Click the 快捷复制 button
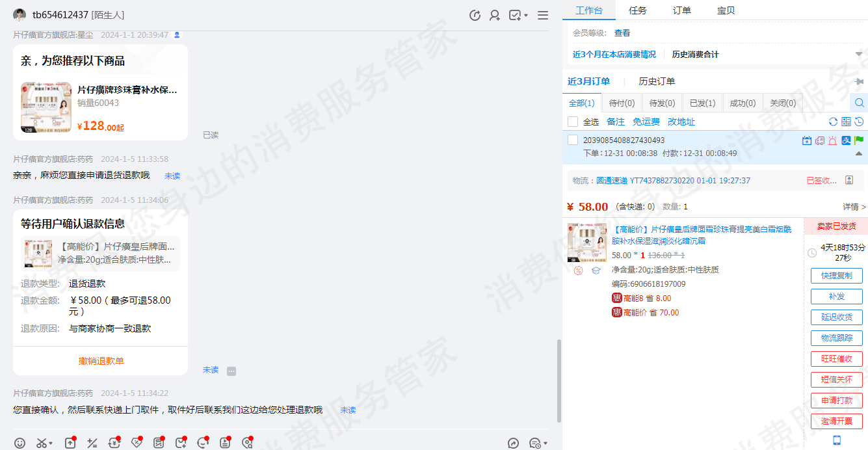 (x=837, y=275)
